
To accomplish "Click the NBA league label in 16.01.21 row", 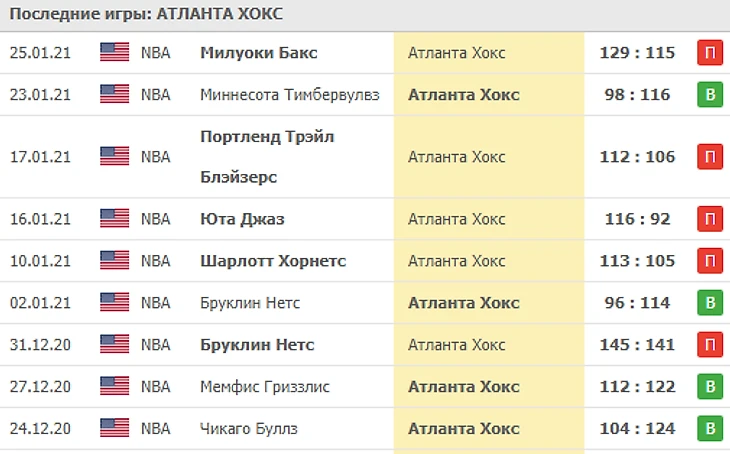I will (x=155, y=219).
